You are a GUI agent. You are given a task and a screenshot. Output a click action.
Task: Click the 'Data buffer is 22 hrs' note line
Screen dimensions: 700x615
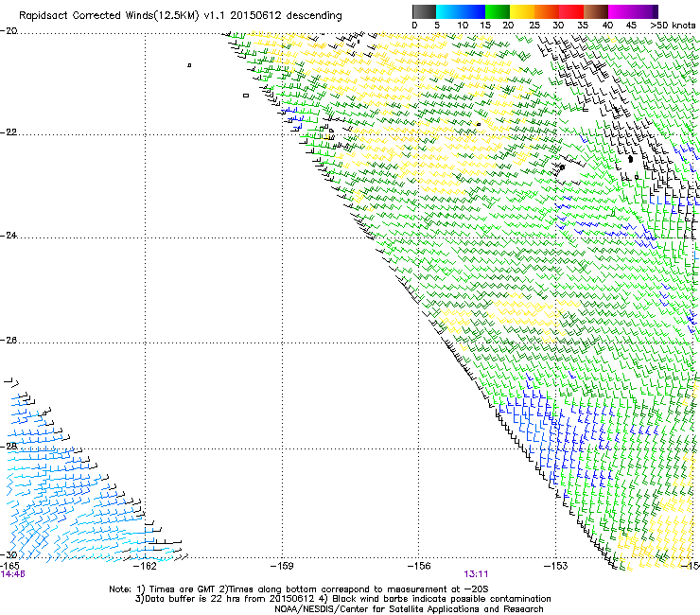tap(342, 599)
